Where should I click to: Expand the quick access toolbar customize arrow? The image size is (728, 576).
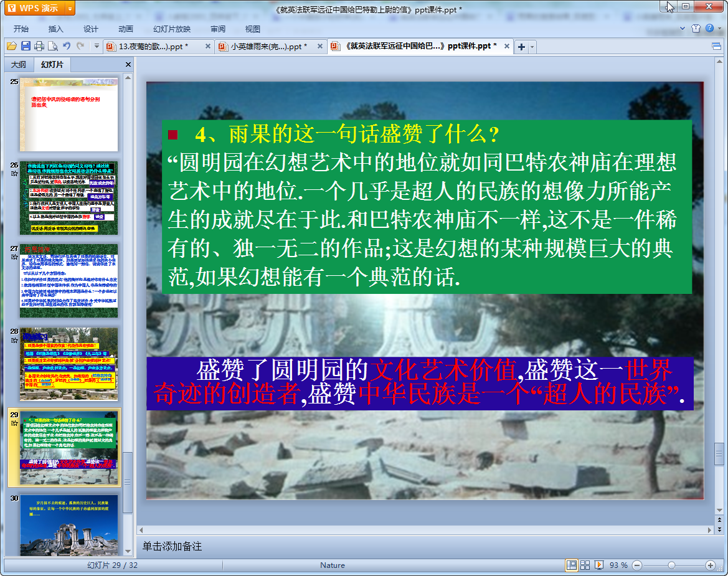(97, 47)
